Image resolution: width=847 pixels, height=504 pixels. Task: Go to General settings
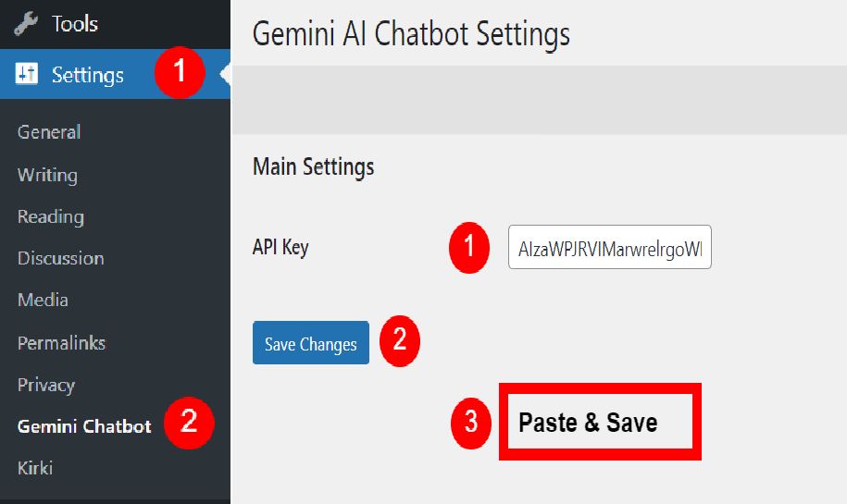point(49,132)
